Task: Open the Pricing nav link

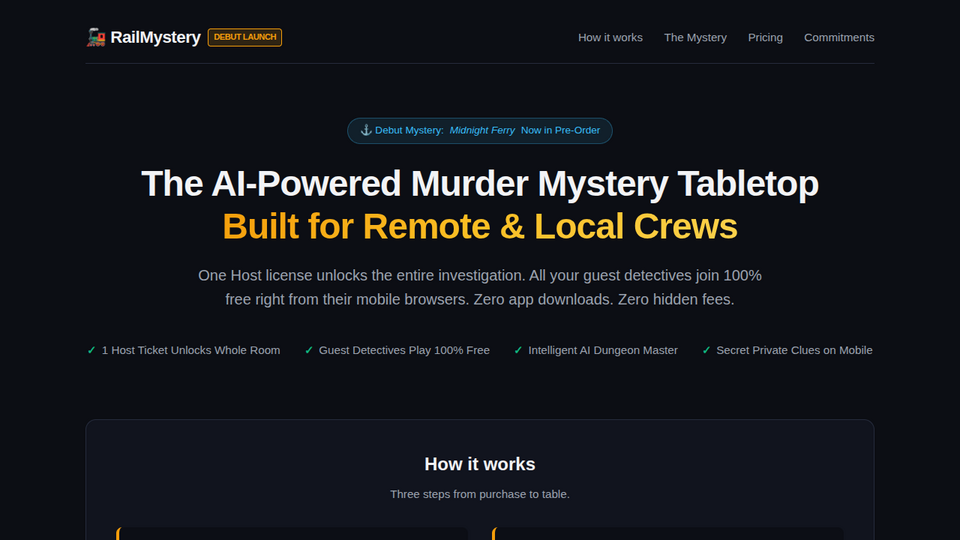Action: click(x=765, y=37)
